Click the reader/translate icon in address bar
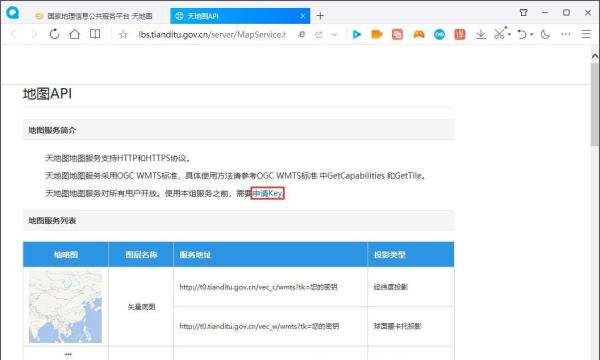 click(x=302, y=35)
